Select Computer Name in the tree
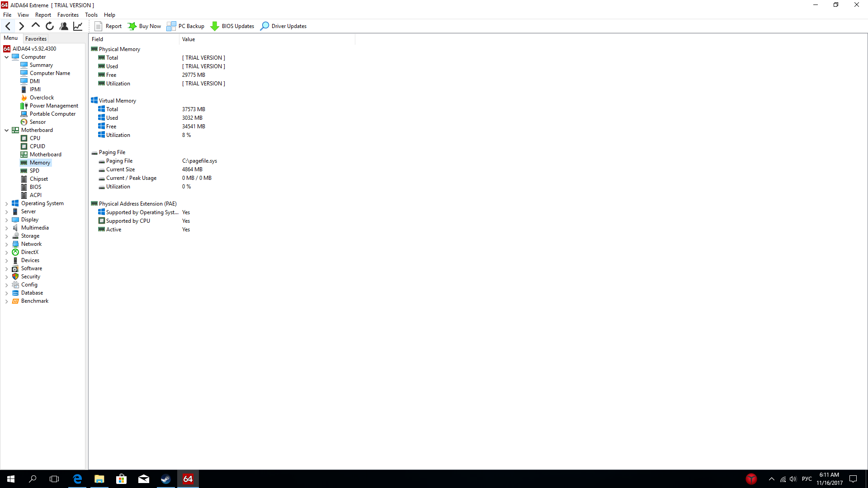This screenshot has height=488, width=868. 50,73
